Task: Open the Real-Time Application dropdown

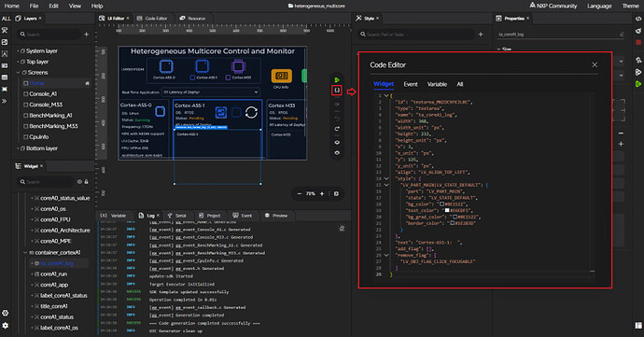Action: (210, 92)
